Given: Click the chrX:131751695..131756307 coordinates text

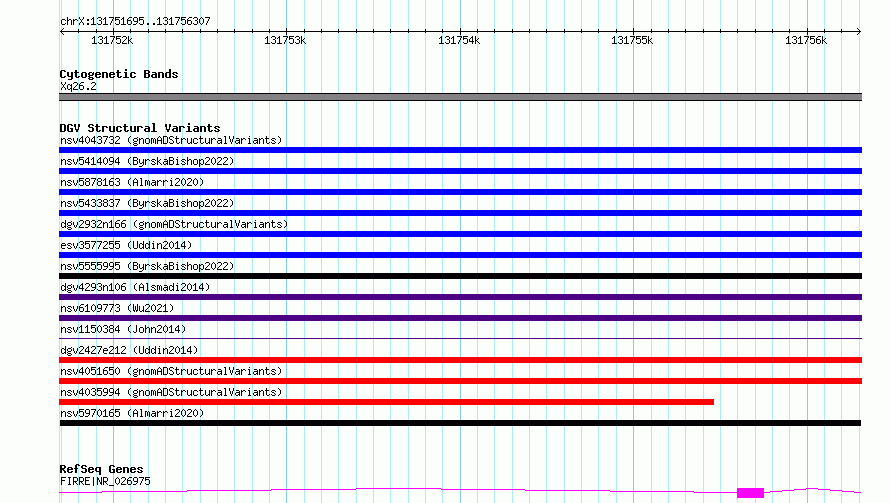Looking at the screenshot, I should [135, 21].
